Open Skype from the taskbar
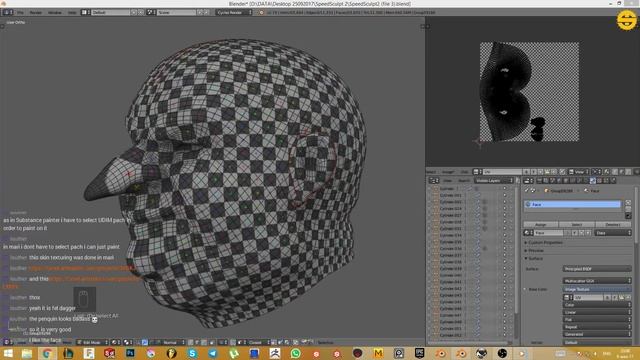Viewport: 640px width, 360px height. (192, 353)
